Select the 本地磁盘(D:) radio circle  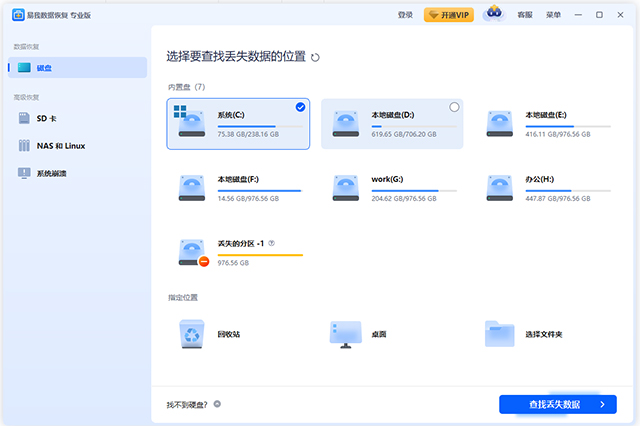tap(454, 107)
